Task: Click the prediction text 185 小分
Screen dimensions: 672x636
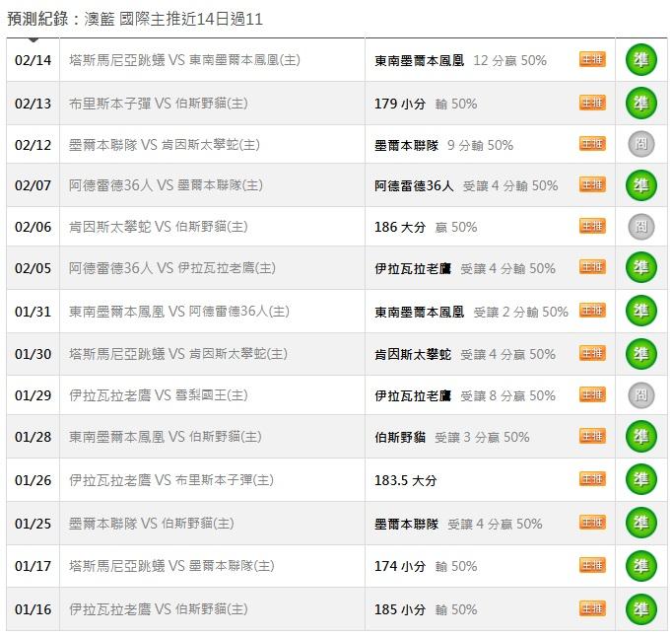Action: 400,609
